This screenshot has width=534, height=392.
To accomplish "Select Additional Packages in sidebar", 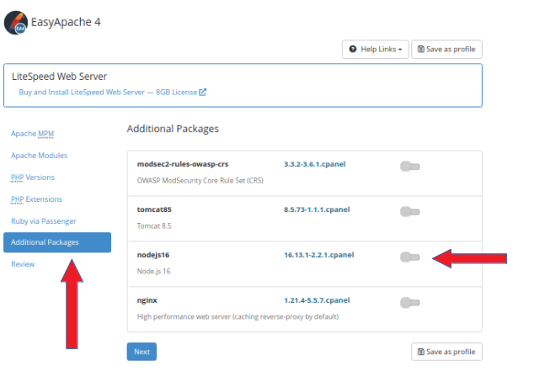I will click(57, 242).
